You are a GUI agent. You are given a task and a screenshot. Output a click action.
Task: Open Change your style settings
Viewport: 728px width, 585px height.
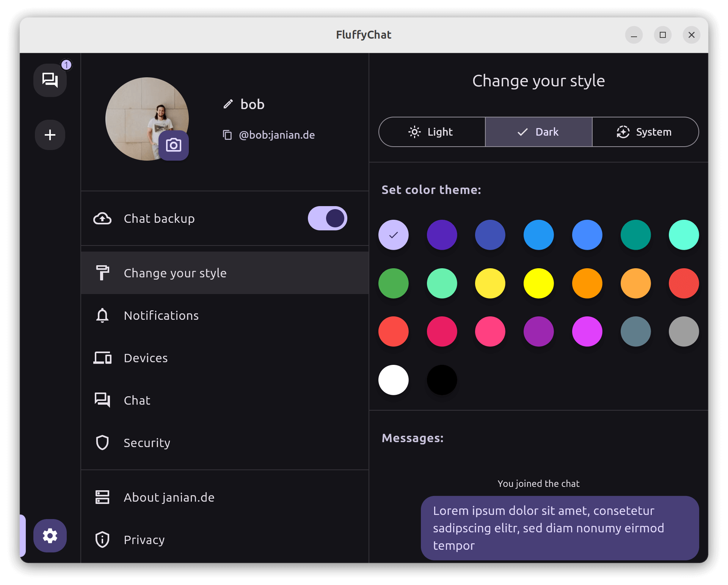tap(175, 272)
